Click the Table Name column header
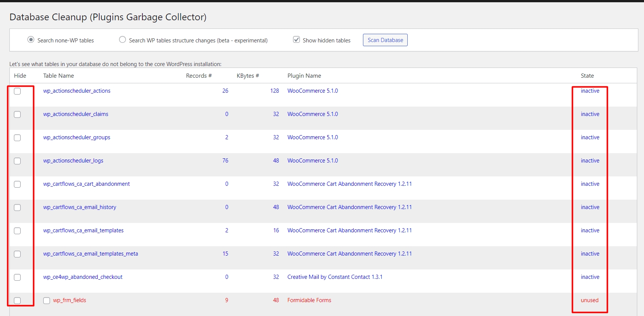The width and height of the screenshot is (644, 316). point(59,76)
